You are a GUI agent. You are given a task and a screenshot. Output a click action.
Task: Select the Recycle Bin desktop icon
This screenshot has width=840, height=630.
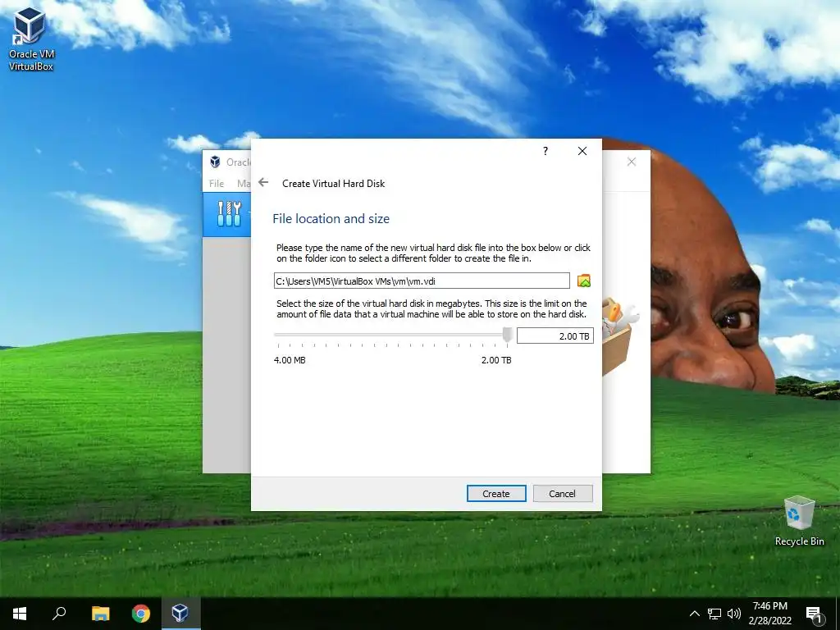tap(799, 521)
